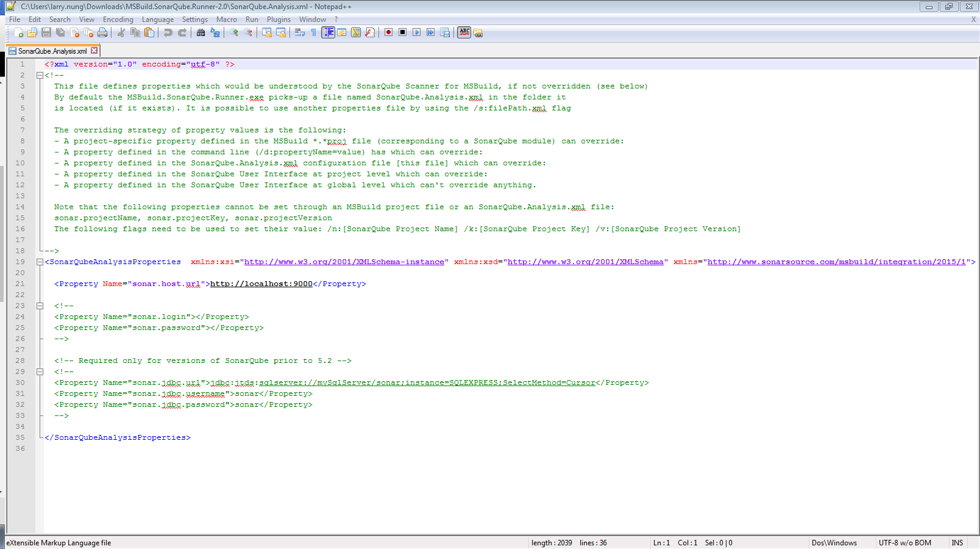Toggle ABC spell check icon
The height and width of the screenshot is (549, 980).
(464, 32)
